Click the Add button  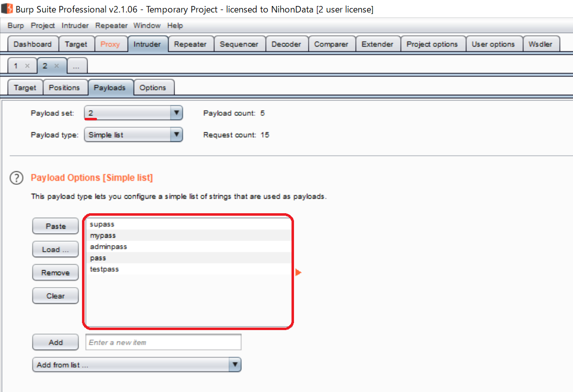[x=55, y=342]
